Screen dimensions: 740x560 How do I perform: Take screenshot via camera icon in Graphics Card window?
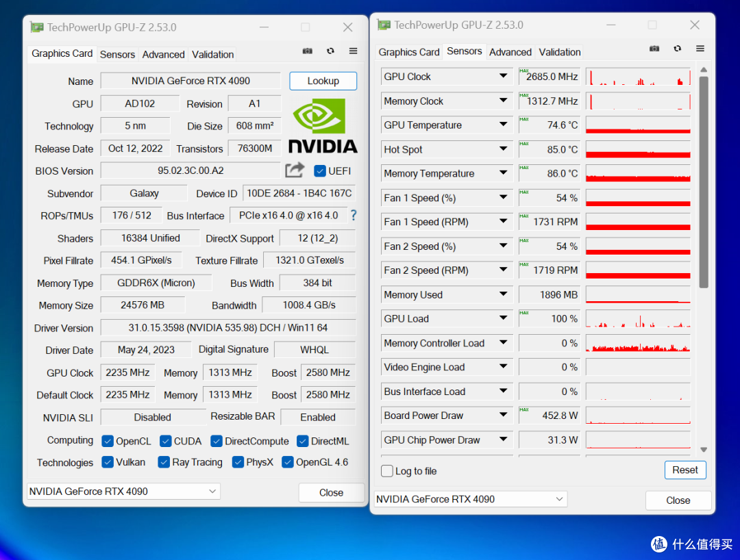[307, 51]
